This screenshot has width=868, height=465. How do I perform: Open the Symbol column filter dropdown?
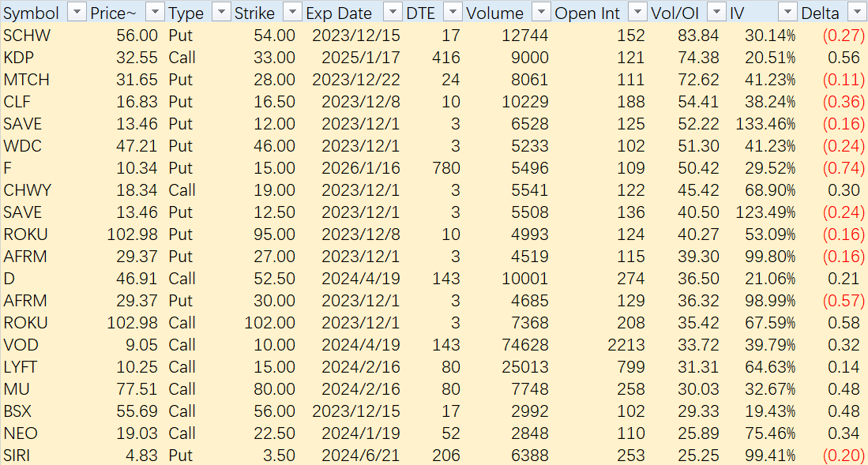point(77,12)
